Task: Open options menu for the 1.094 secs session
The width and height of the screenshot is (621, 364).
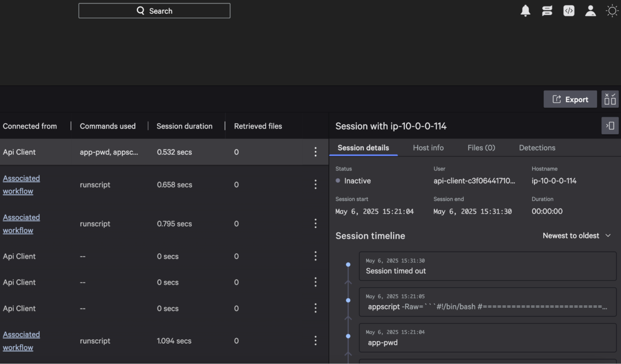Action: pos(315,341)
